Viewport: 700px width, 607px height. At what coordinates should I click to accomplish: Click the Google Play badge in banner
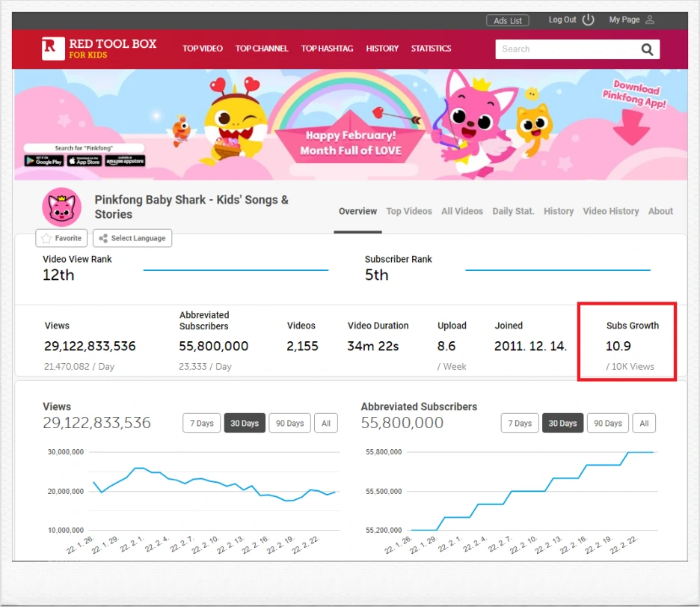tap(44, 161)
